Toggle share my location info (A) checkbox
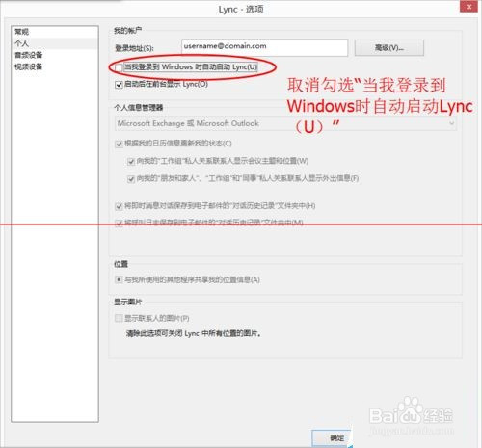The width and height of the screenshot is (482, 448). click(x=119, y=280)
